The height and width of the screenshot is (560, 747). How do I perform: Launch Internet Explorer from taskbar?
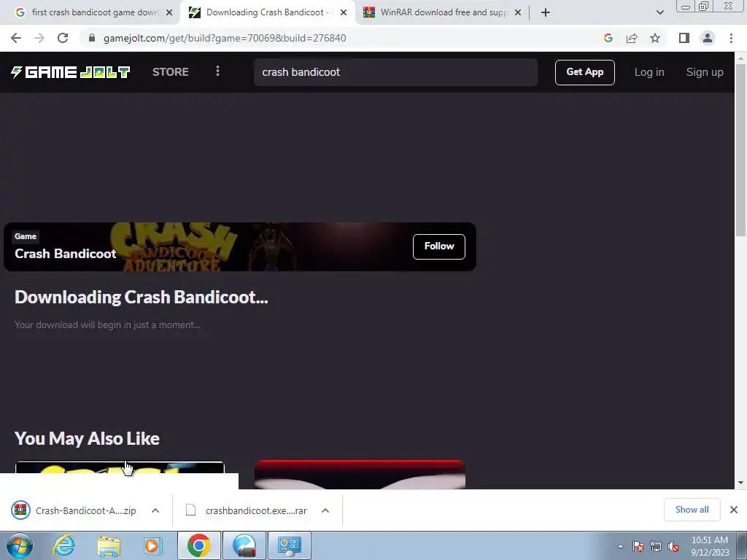64,545
